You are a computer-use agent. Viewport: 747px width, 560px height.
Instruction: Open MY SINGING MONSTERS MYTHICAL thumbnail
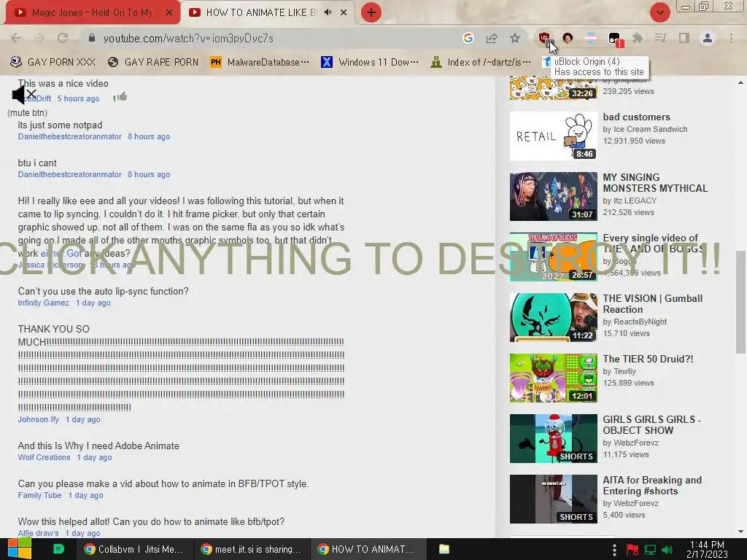point(553,197)
